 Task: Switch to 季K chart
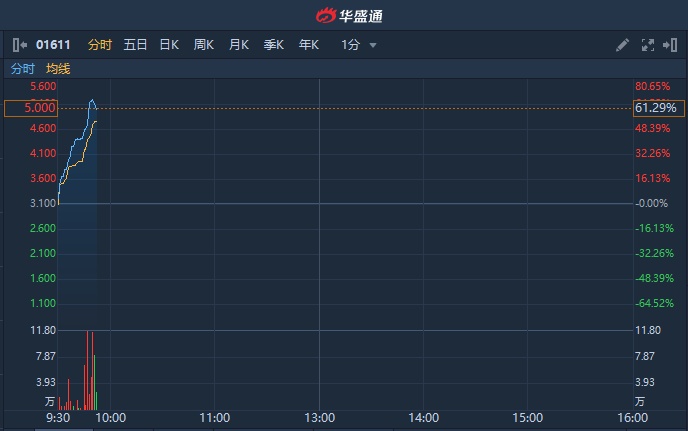click(x=274, y=45)
